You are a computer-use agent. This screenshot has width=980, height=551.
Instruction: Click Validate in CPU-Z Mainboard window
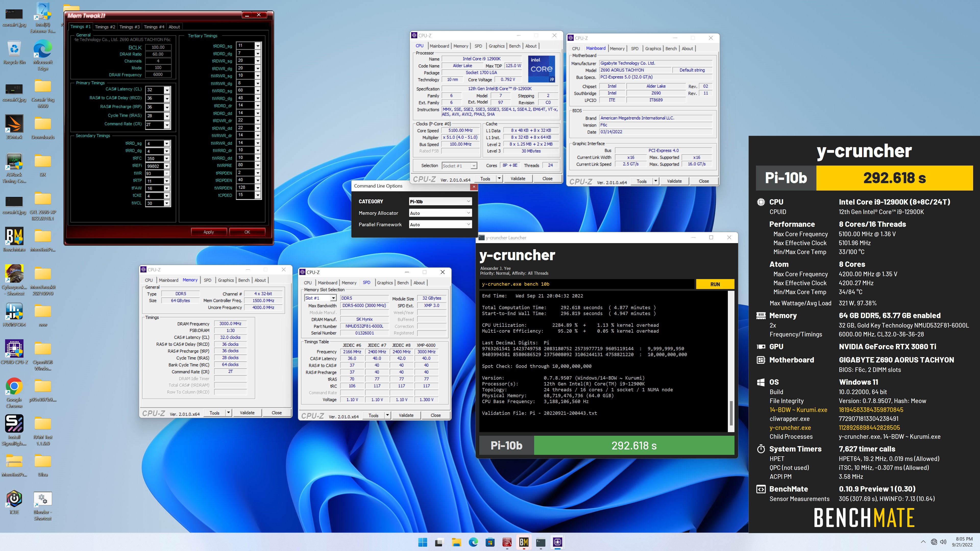674,181
